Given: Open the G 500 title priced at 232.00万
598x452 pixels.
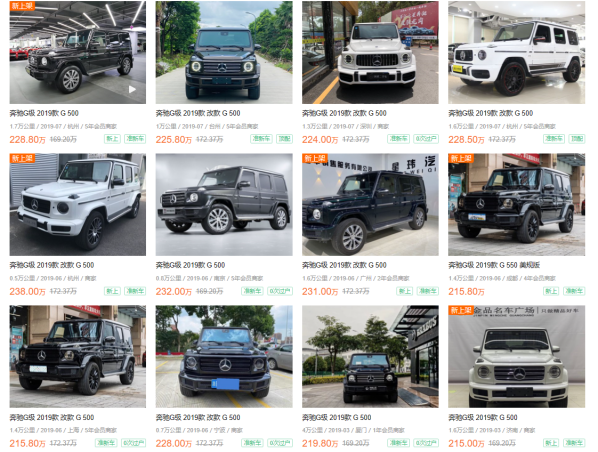Looking at the screenshot, I should [190, 265].
